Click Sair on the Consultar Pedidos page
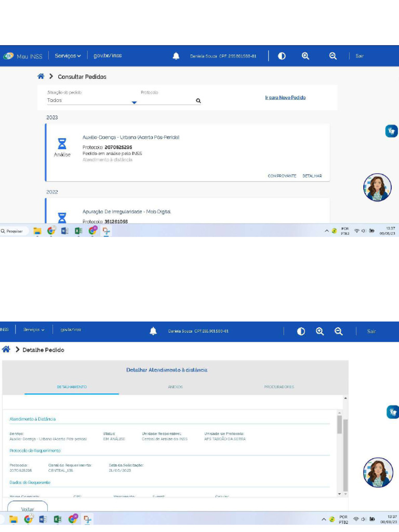399x532 pixels. 360,56
